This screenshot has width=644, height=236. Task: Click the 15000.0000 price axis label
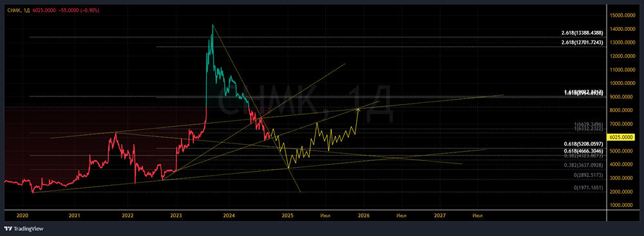[622, 15]
